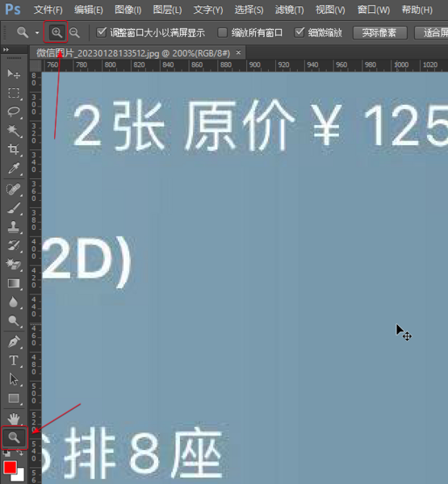Click the Zoom In button in options bar
The image size is (448, 484).
(x=57, y=32)
